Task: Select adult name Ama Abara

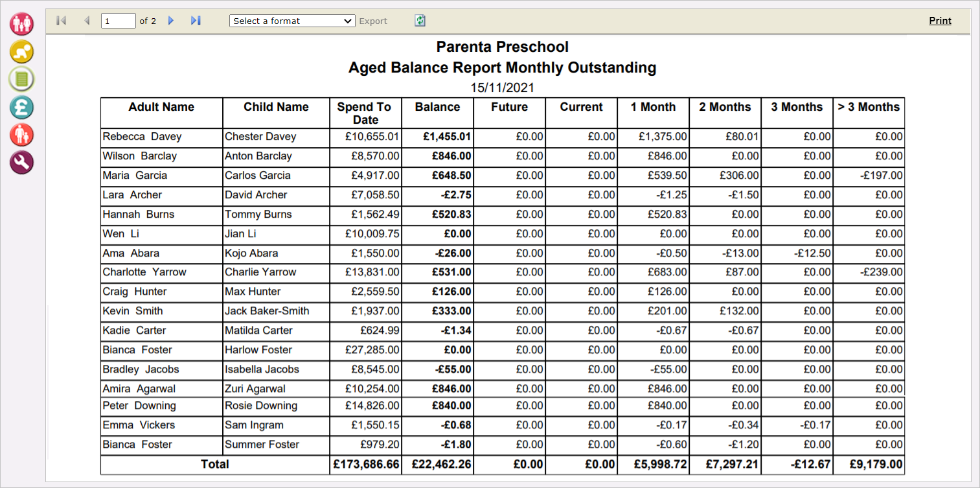Action: [x=131, y=253]
